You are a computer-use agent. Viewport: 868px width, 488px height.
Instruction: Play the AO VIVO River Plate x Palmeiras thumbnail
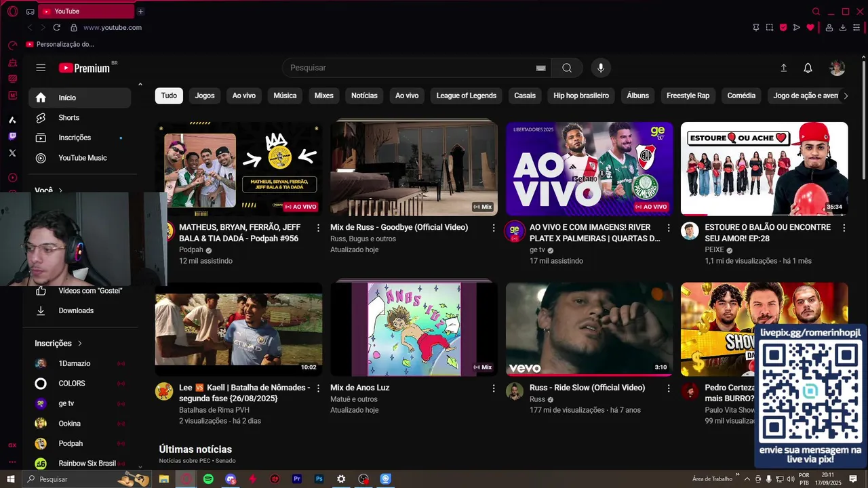pos(589,169)
